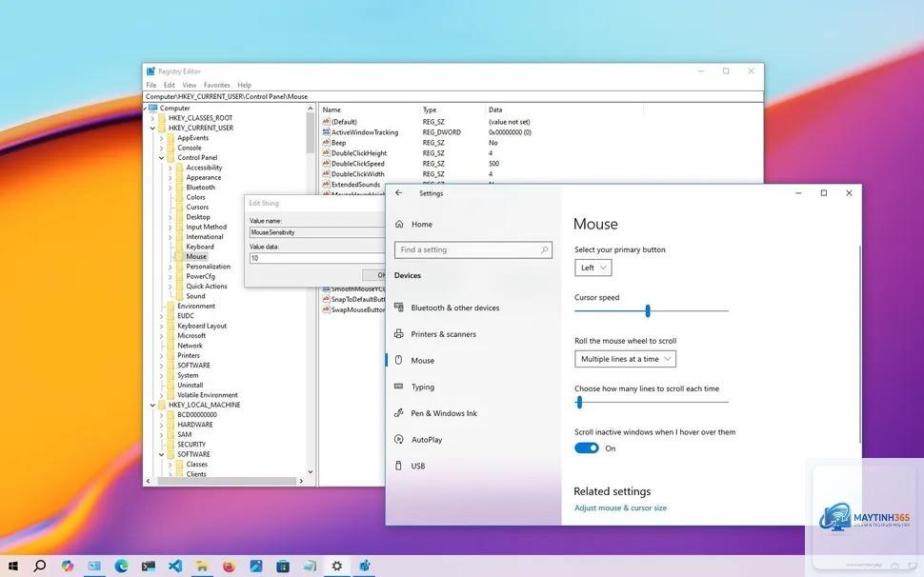
Task: Open the Help menu in Registry Editor
Action: (245, 85)
